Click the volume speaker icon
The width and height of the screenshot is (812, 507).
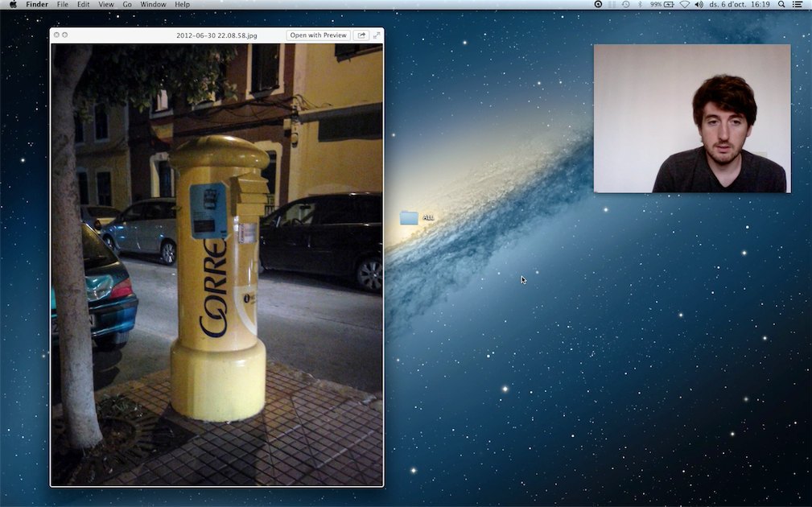(x=699, y=5)
